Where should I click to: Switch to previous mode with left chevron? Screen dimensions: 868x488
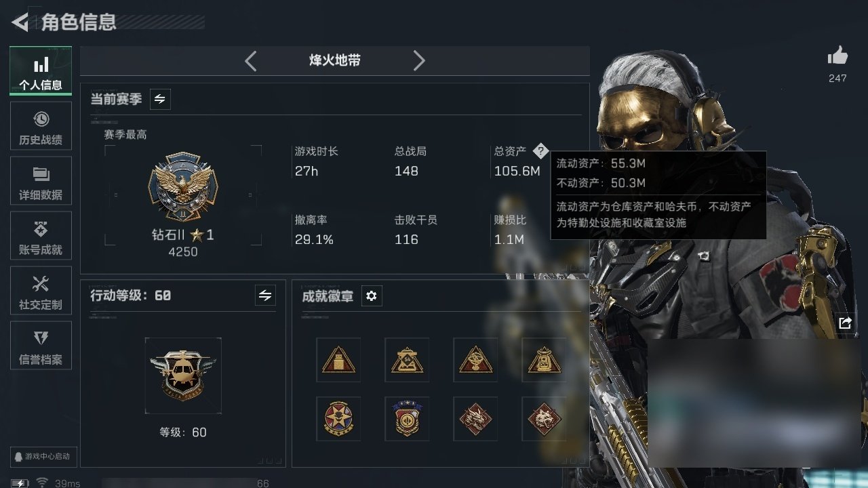point(251,61)
